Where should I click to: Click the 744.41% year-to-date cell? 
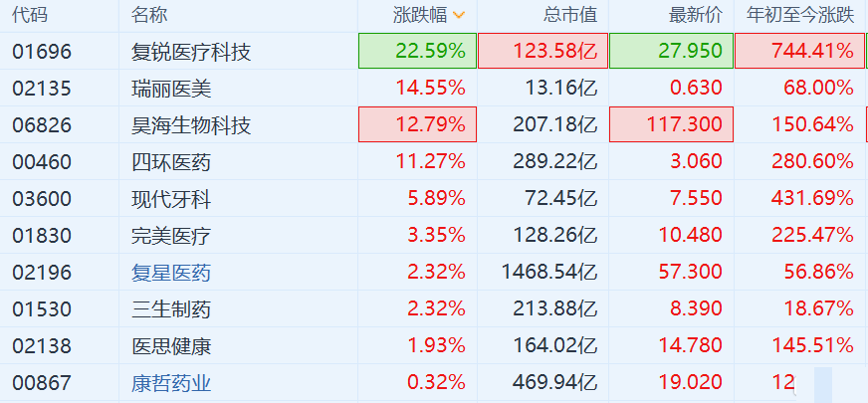tap(798, 51)
